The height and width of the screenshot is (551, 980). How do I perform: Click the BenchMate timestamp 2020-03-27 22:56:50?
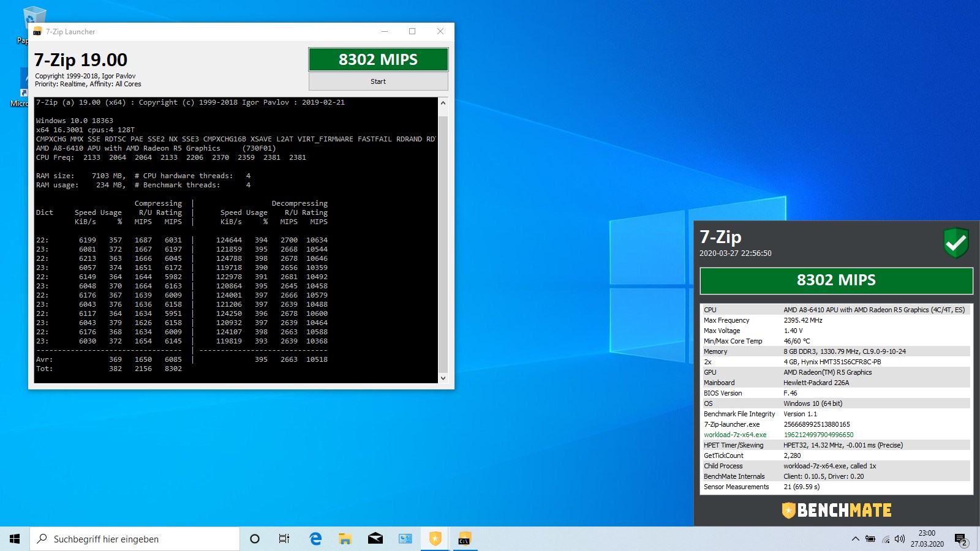click(736, 253)
